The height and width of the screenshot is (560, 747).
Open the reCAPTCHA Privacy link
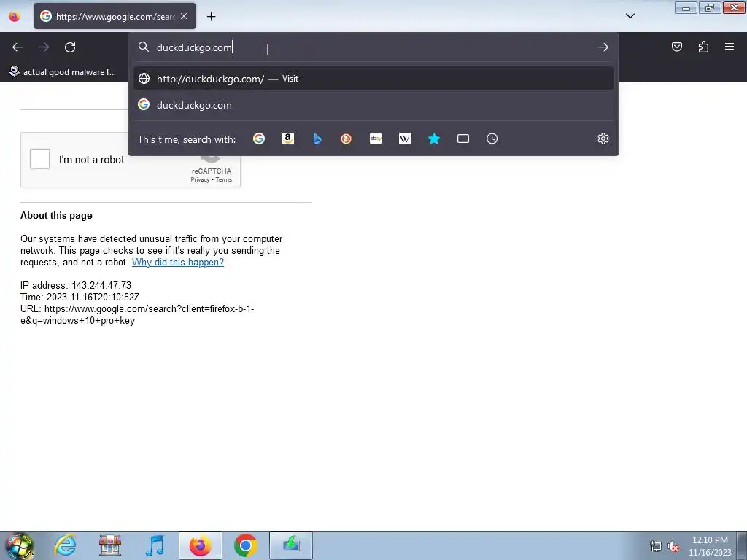pyautogui.click(x=200, y=179)
